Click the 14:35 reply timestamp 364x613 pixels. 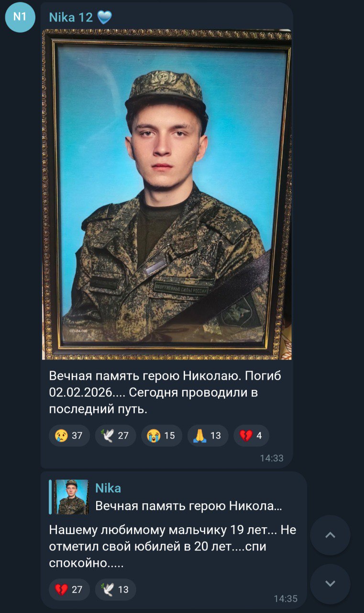[x=286, y=599]
